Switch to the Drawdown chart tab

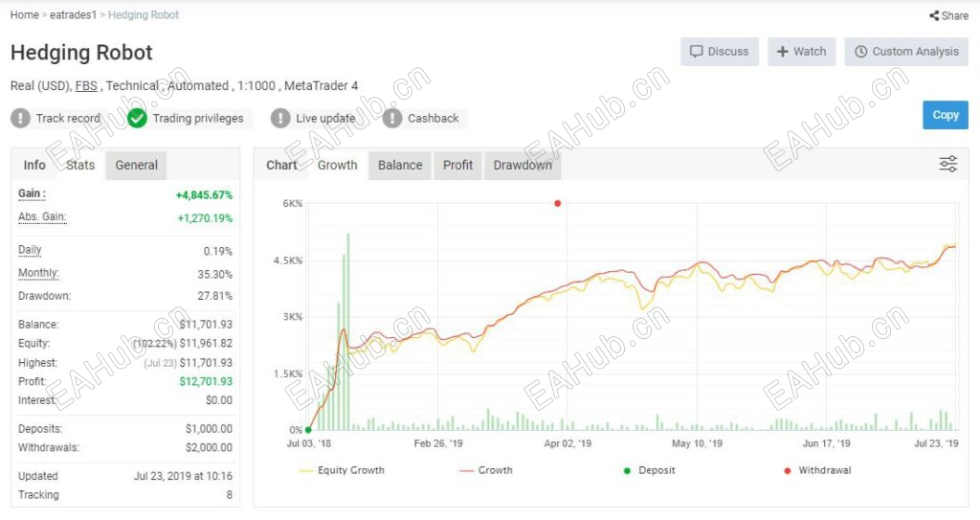(x=523, y=166)
